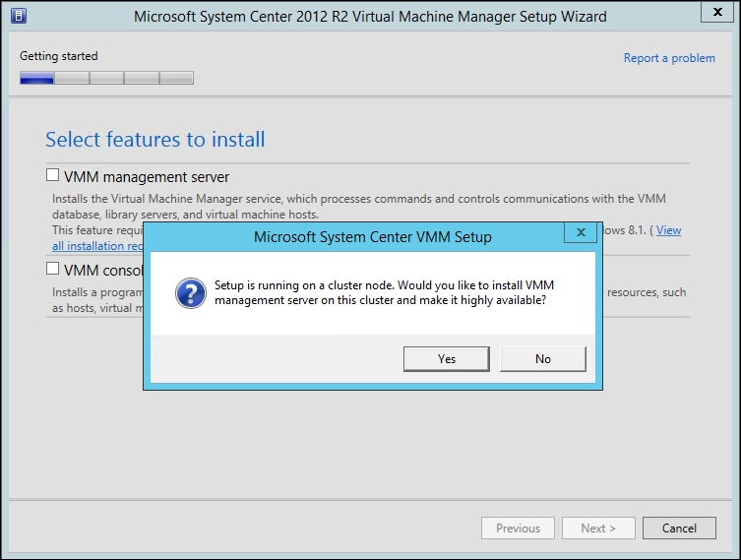The height and width of the screenshot is (560, 741).
Task: Tick the VMM console checkbox
Action: [53, 268]
